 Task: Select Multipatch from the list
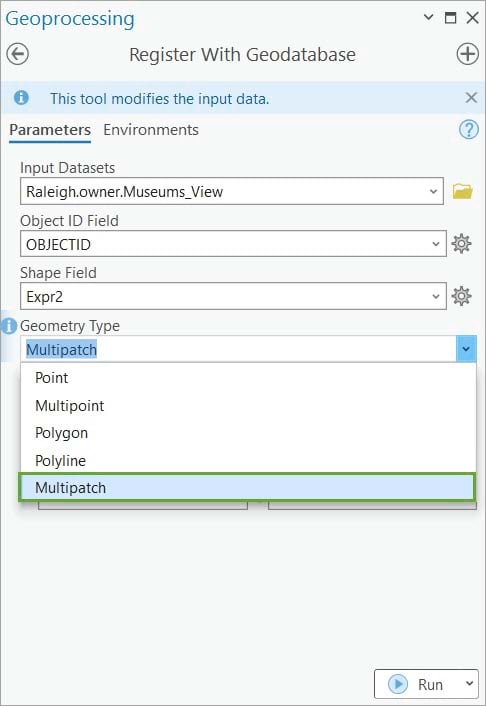(247, 487)
